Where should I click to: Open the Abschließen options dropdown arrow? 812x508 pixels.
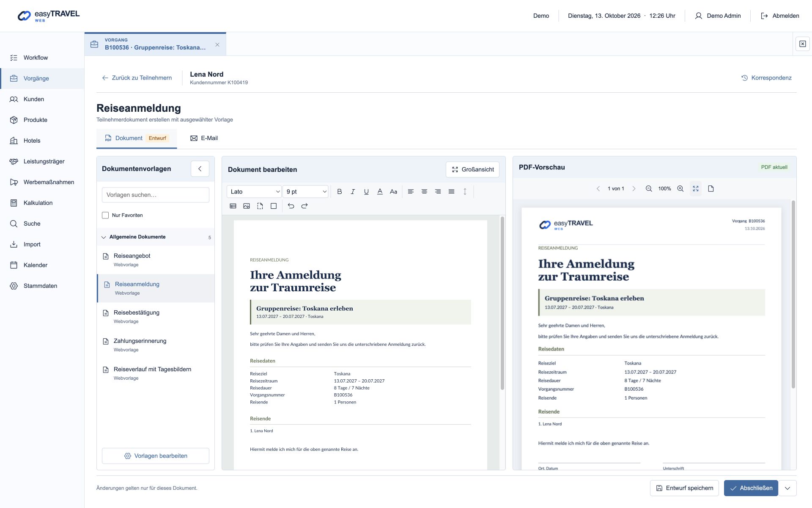pos(787,488)
